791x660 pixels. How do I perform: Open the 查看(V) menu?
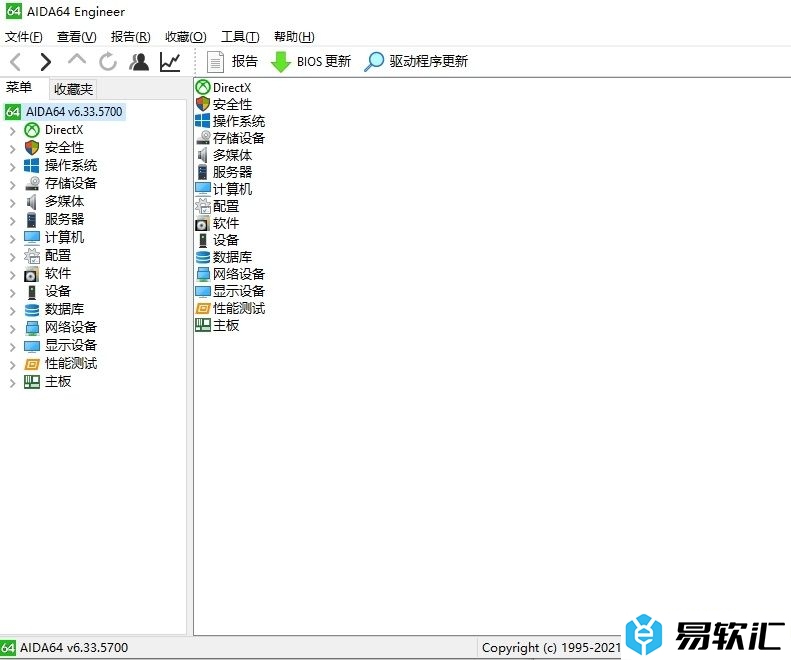tap(76, 37)
